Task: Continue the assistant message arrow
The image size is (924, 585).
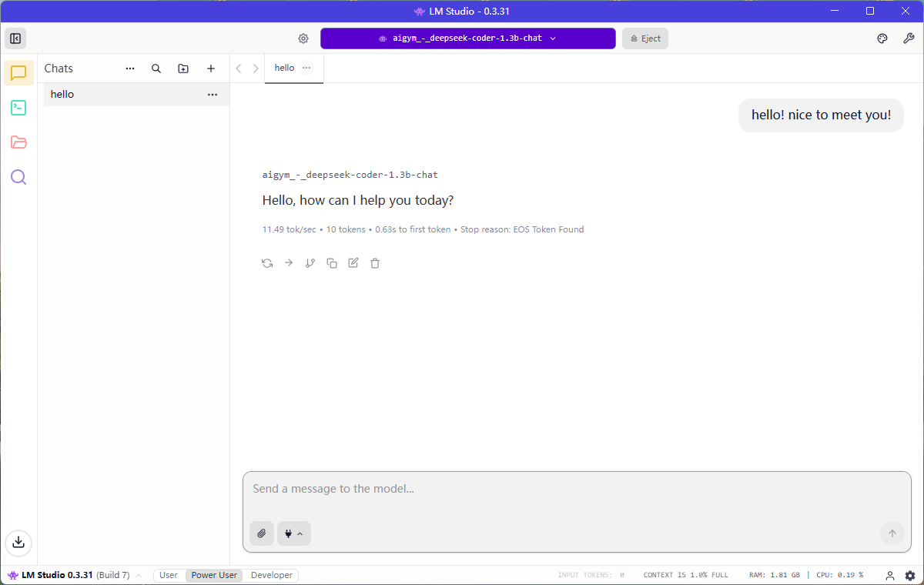Action: pos(289,263)
